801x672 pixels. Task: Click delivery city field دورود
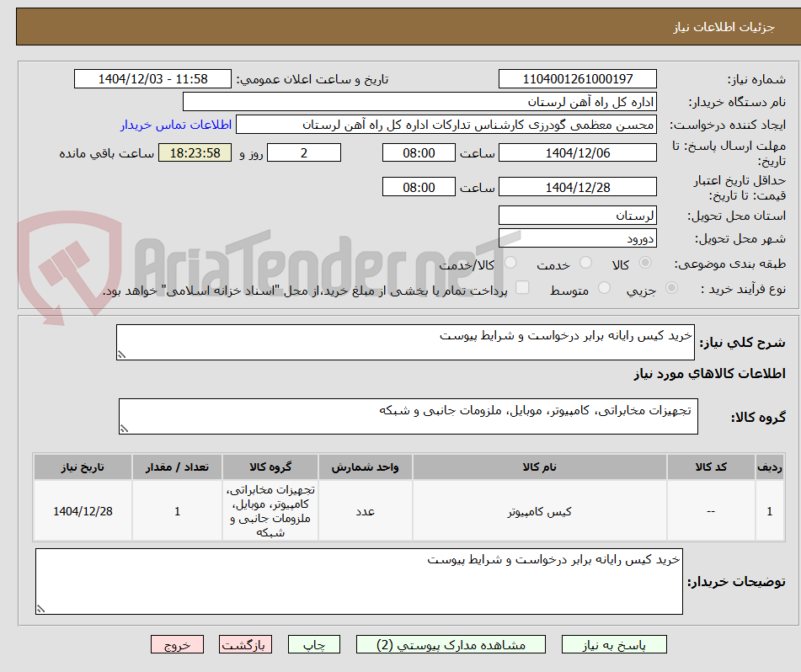coord(577,238)
